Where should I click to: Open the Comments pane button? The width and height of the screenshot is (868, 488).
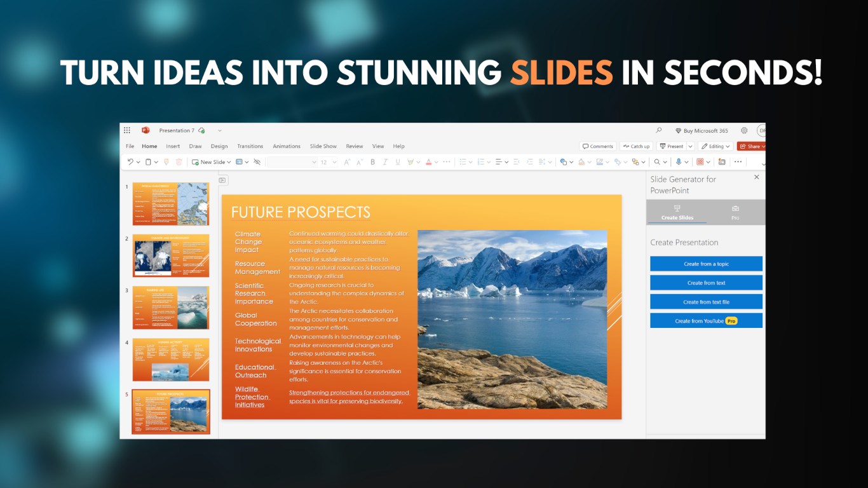[597, 146]
